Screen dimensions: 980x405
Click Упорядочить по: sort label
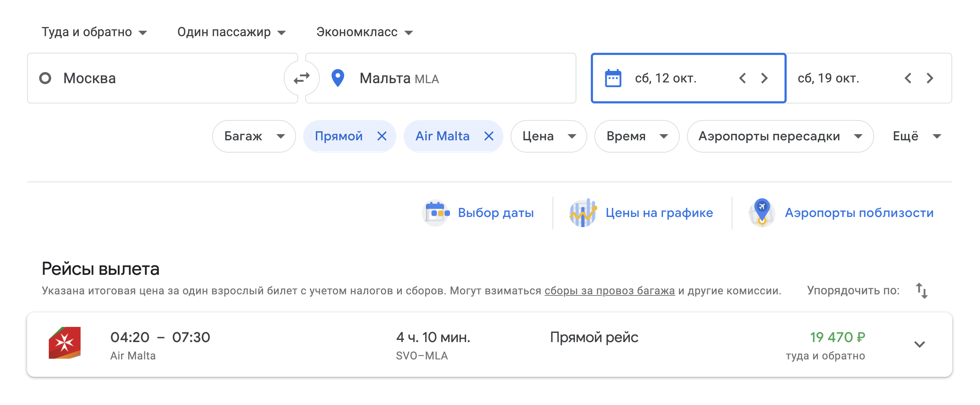[853, 290]
